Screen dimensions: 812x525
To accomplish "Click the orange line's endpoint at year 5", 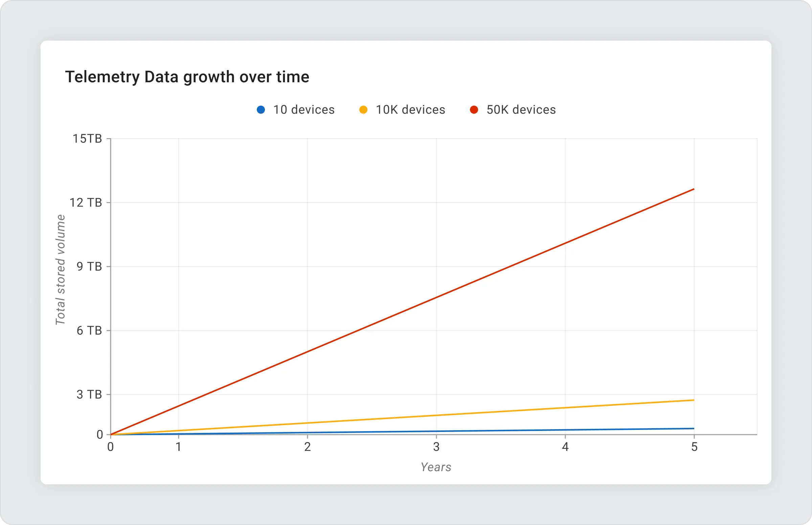I will click(x=694, y=400).
